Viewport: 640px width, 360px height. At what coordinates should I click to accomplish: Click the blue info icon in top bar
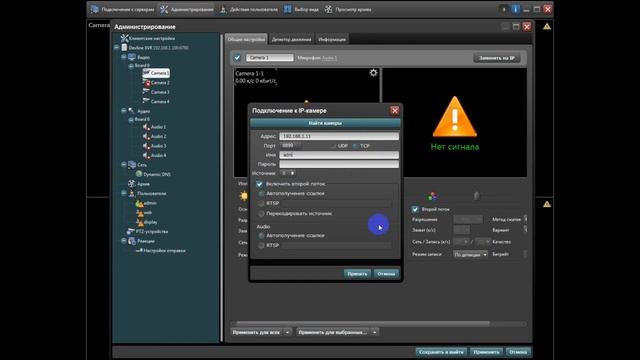point(515,9)
